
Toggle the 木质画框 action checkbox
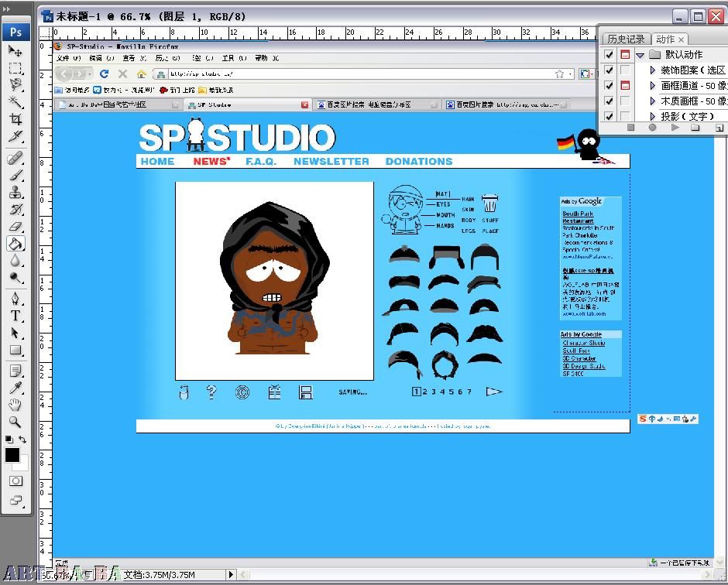click(609, 101)
